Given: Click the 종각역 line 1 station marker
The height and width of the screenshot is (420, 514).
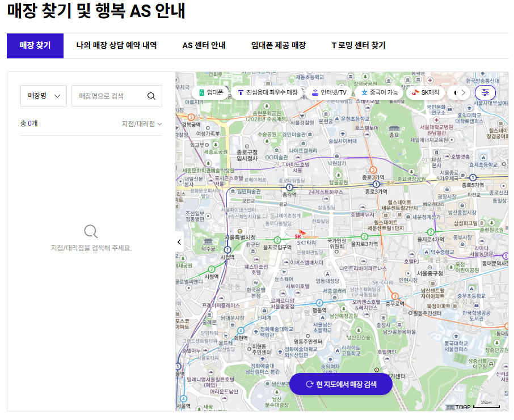Looking at the screenshot, I should point(289,188).
